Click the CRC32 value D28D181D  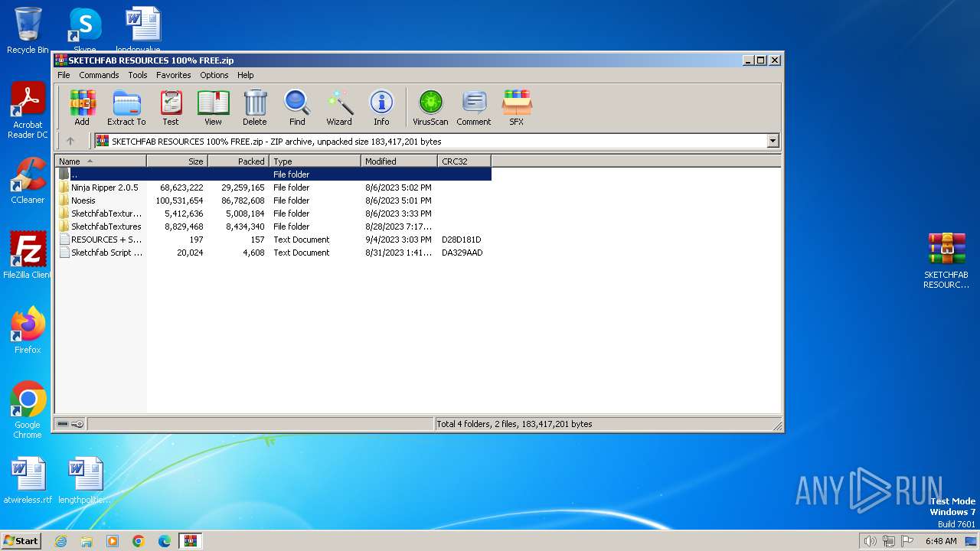462,240
